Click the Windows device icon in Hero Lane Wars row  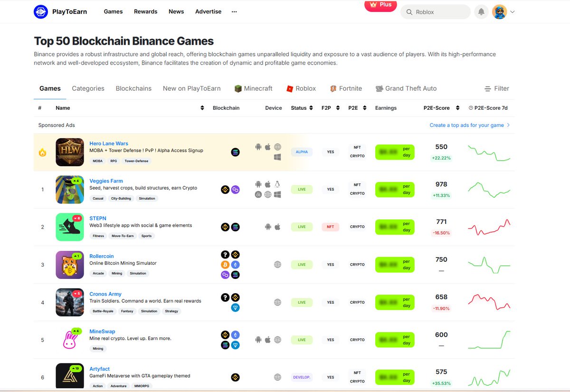(278, 157)
